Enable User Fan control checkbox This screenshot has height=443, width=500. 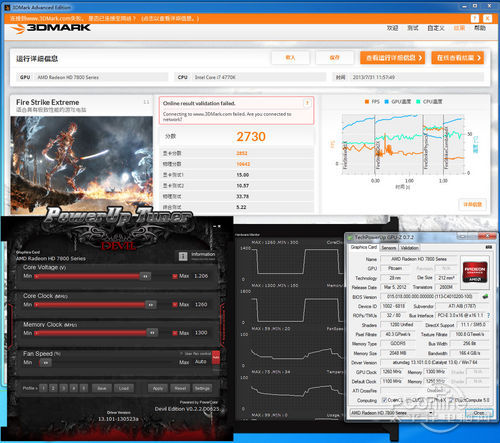click(x=181, y=353)
